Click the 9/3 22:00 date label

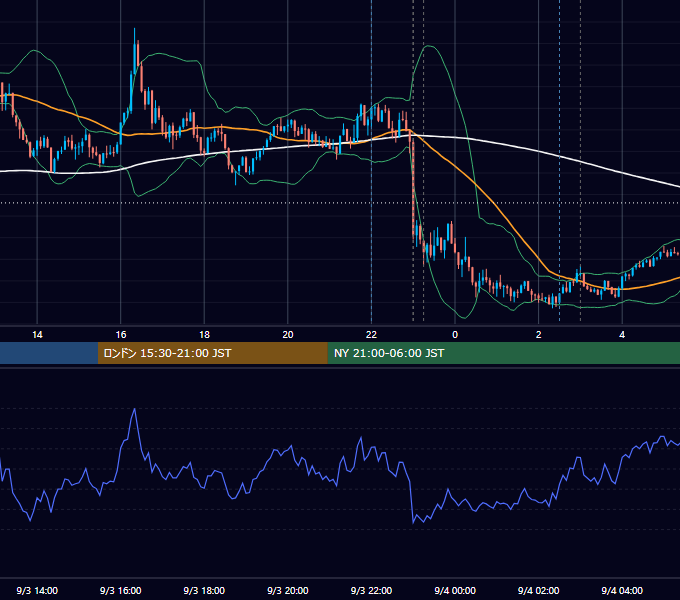tap(371, 590)
